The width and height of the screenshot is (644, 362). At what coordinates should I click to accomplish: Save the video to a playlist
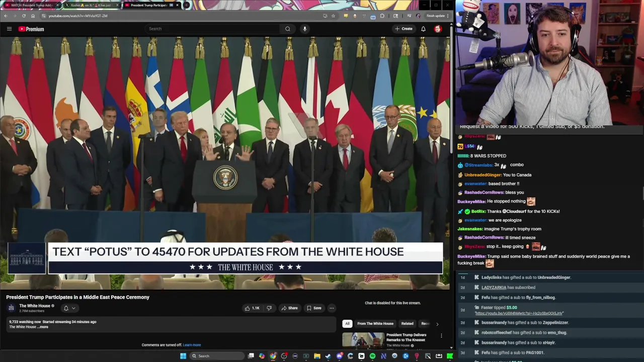(x=314, y=308)
